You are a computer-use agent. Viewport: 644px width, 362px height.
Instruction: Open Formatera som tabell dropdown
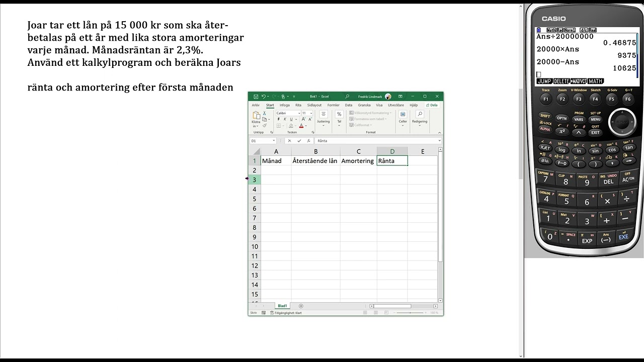click(367, 119)
